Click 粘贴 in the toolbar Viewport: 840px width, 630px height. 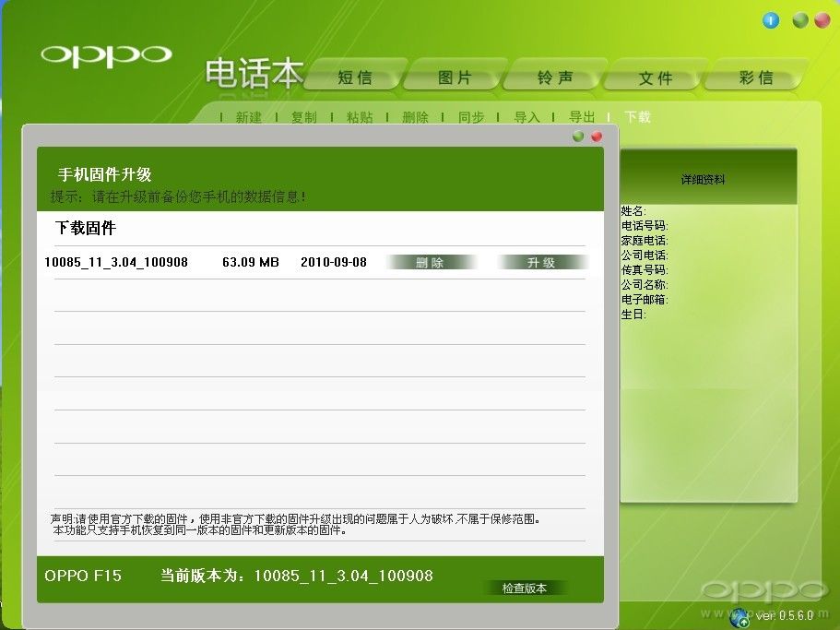[360, 117]
